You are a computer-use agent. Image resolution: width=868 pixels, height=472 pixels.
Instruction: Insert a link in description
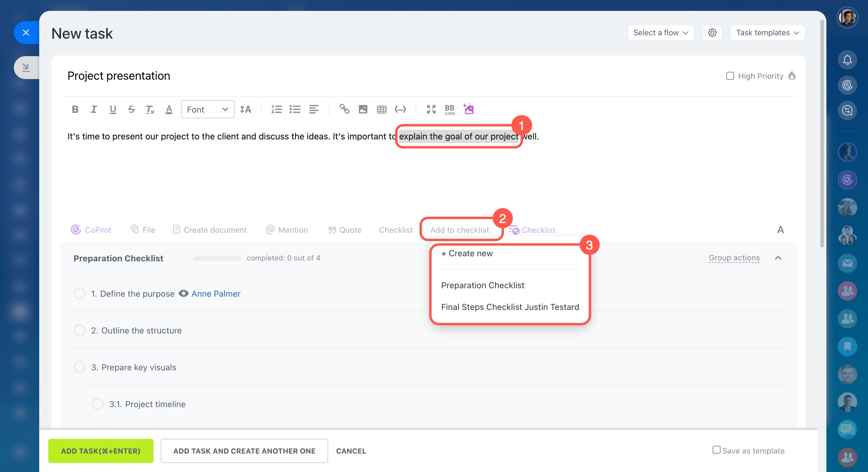point(344,109)
